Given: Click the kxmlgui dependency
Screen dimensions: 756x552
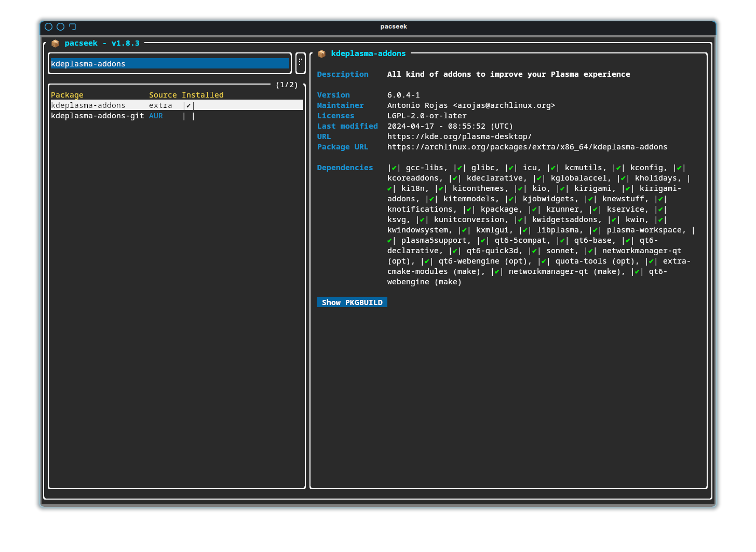Looking at the screenshot, I should point(492,230).
